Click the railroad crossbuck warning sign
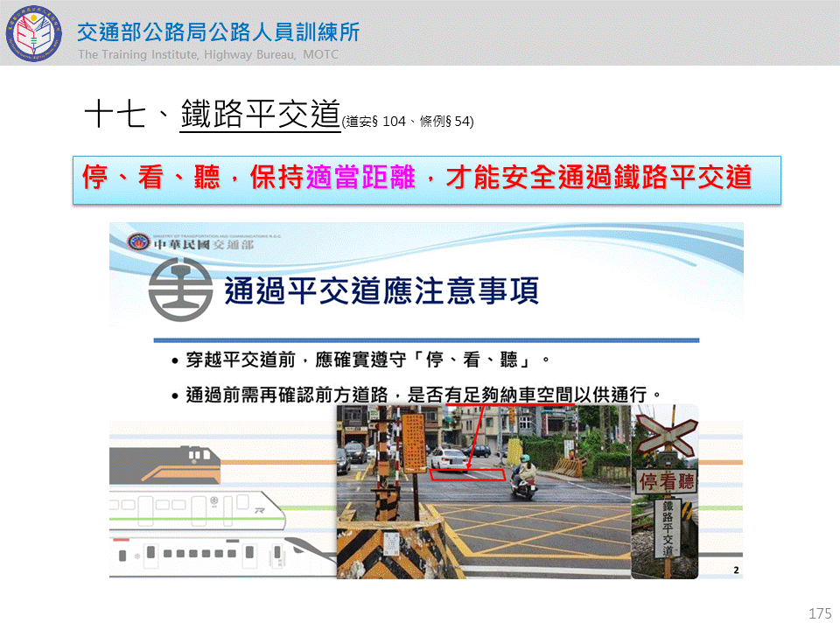Screen dimensions: 840x630 pos(665,438)
